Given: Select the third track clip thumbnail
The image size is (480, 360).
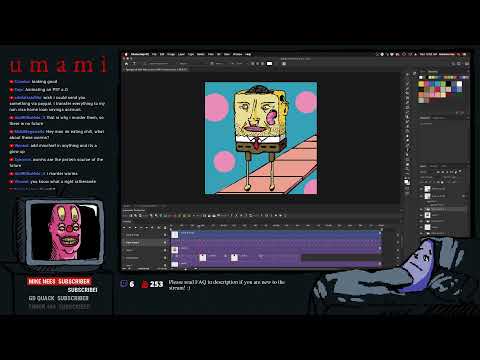Looking at the screenshot, I should click(174, 250).
